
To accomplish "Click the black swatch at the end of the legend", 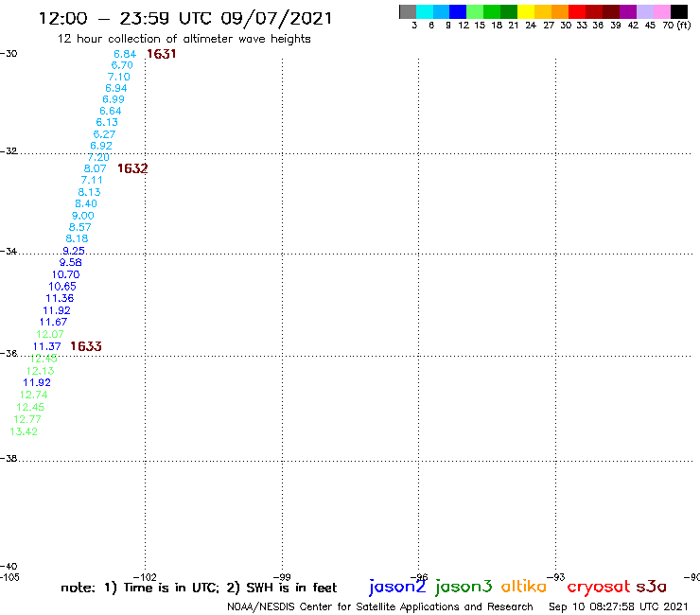I will 679,11.
